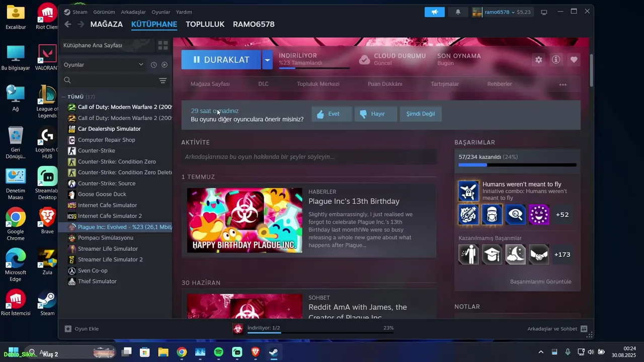Open Arkadaşlar ve Sohbet panel
The height and width of the screenshot is (362, 644).
point(557,329)
